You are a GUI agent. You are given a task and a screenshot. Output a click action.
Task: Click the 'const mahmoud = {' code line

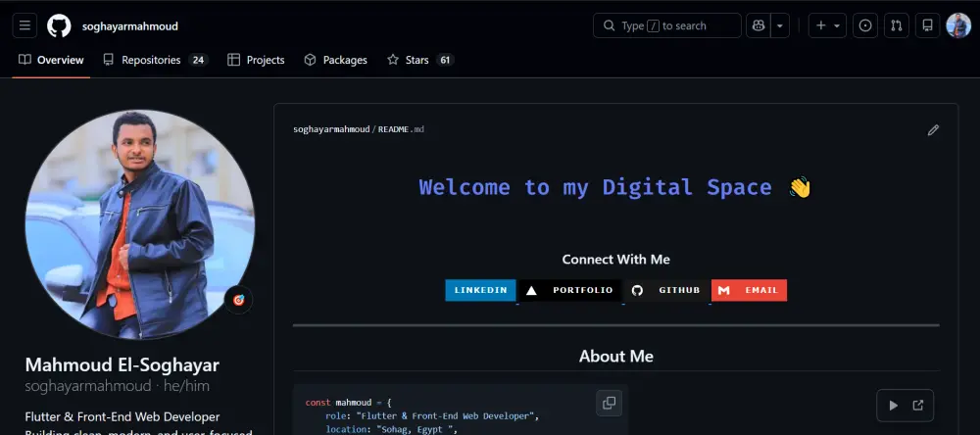[348, 403]
